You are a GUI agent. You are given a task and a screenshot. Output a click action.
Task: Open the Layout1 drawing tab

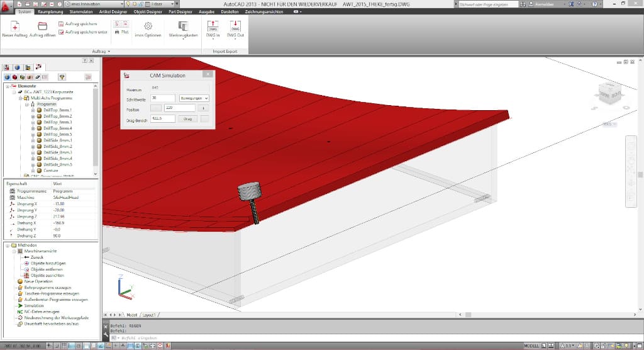[x=149, y=314]
